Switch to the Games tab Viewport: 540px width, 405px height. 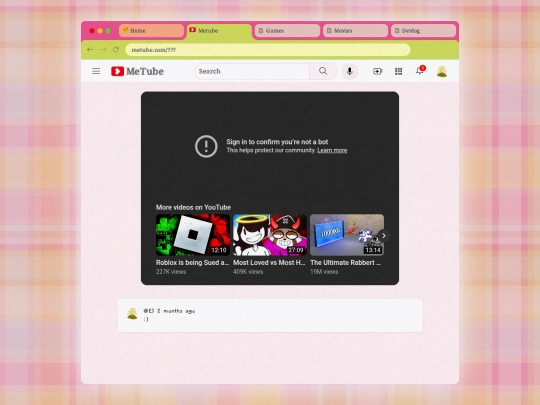287,31
